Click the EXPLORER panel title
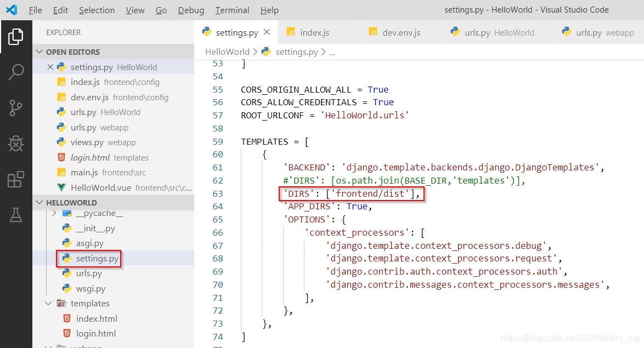The width and height of the screenshot is (644, 348). coord(63,32)
